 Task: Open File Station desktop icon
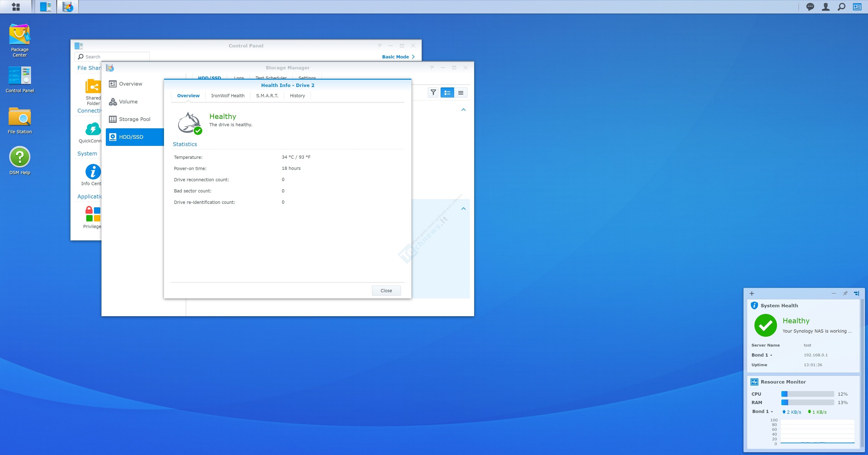20,121
